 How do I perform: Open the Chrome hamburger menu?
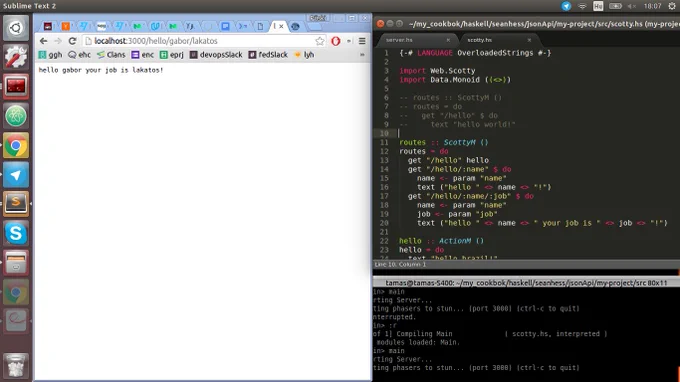tap(362, 41)
